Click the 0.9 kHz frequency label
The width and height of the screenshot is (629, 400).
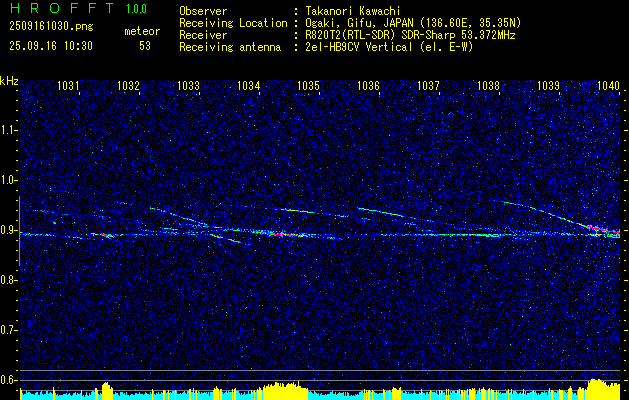point(8,230)
